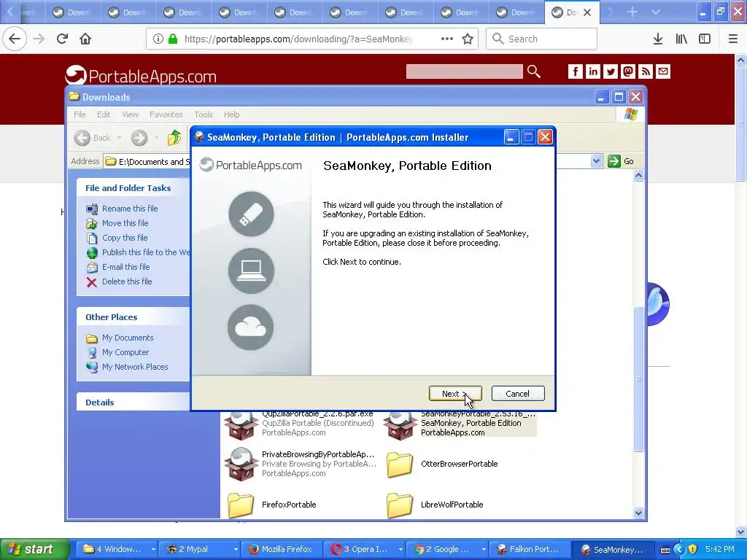Open PortableApps email icon
The height and width of the screenshot is (560, 747).
tap(663, 71)
